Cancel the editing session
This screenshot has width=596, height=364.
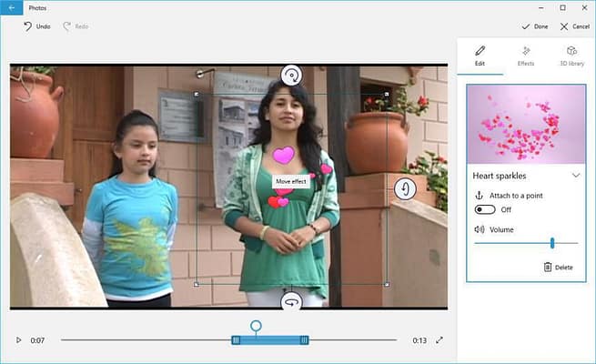574,26
